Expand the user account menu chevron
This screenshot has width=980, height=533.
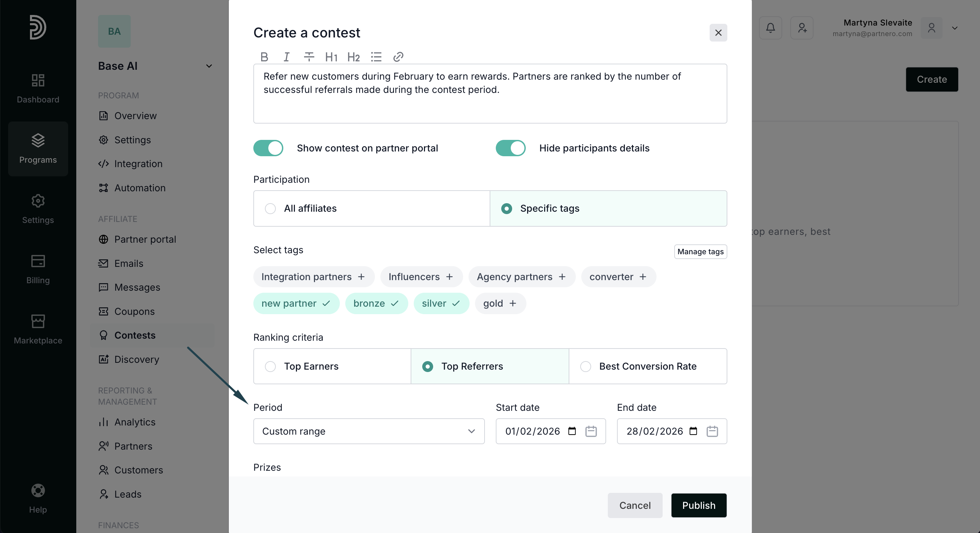coord(954,28)
